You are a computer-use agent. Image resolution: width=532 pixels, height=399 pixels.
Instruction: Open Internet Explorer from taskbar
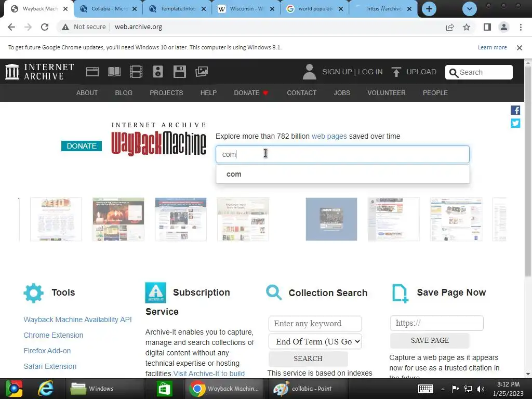coord(46,389)
